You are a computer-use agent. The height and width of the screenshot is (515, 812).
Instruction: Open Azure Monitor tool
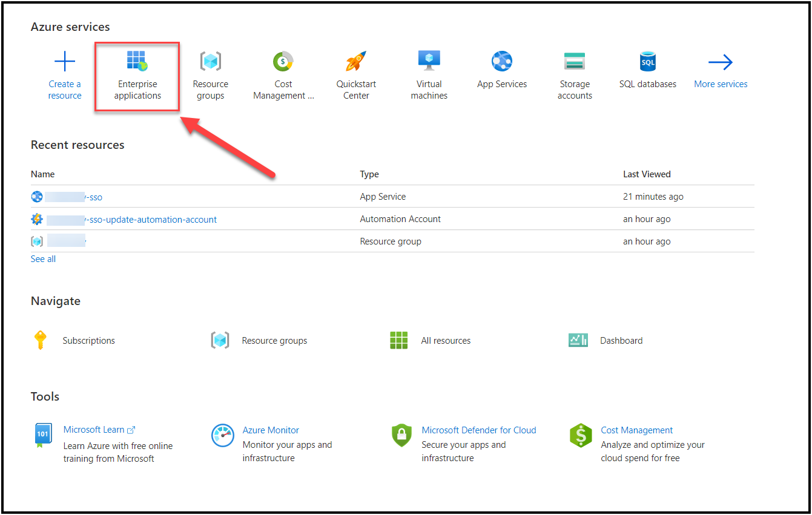point(271,430)
